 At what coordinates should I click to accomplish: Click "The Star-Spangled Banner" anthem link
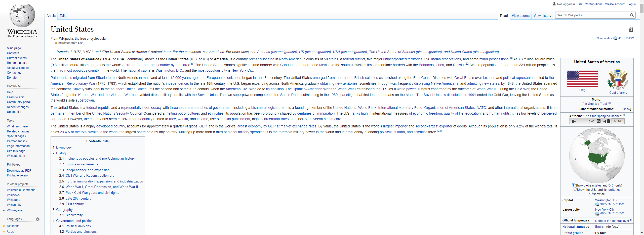coord(602,116)
